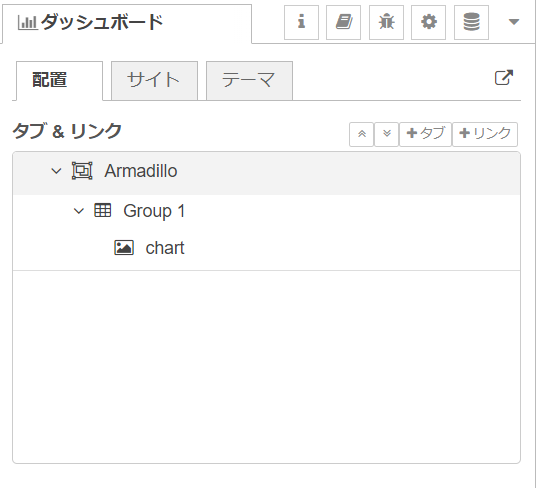Open the configuration nodes gear icon

tap(428, 22)
